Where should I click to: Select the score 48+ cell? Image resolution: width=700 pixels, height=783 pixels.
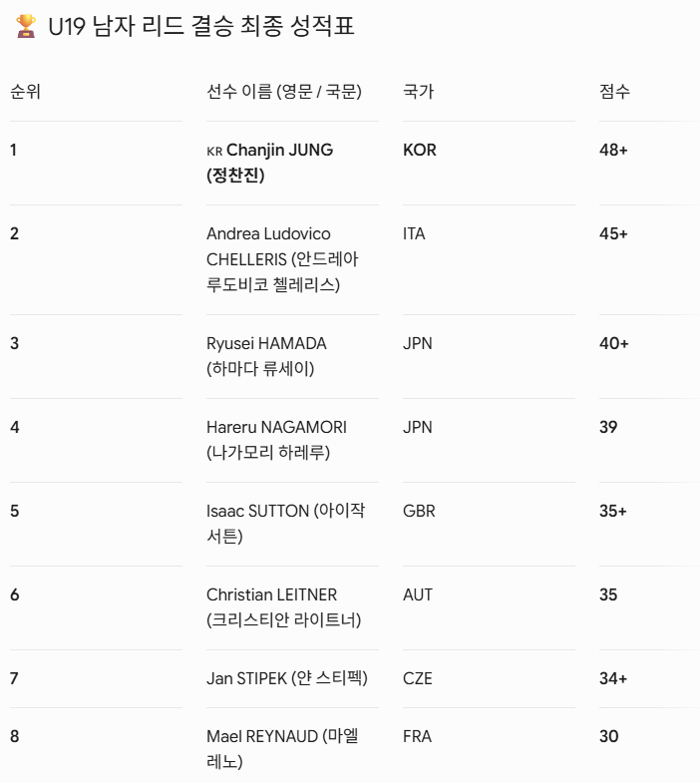click(x=613, y=150)
